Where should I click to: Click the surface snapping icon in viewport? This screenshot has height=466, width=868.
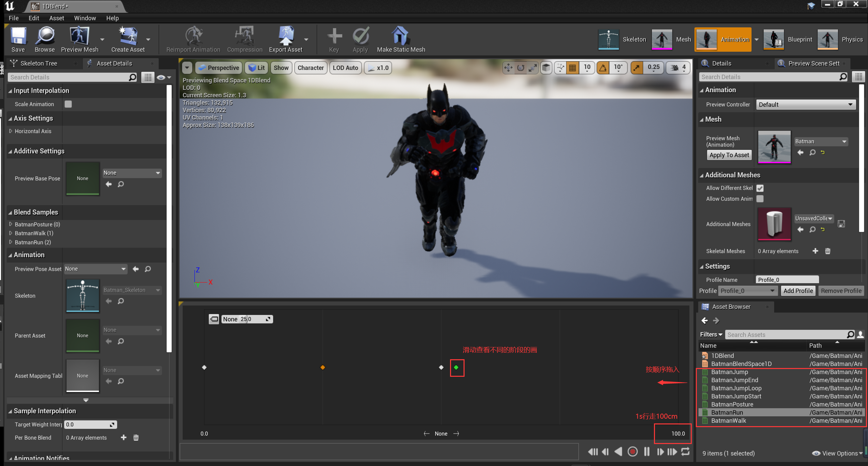(560, 68)
